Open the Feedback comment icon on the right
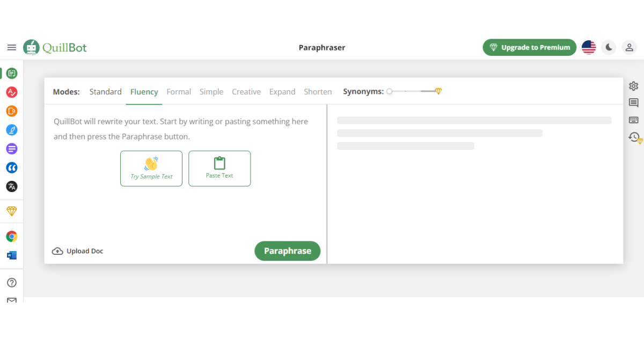The height and width of the screenshot is (338, 644). (x=634, y=103)
